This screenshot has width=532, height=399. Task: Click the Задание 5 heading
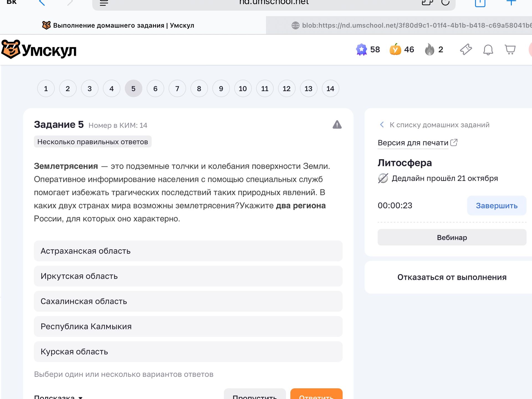point(59,125)
